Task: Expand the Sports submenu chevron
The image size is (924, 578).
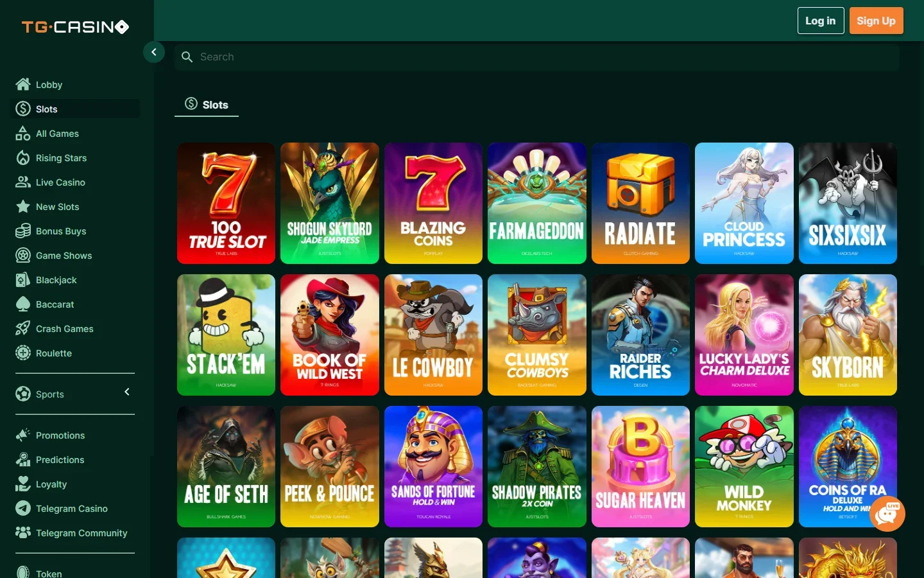Action: [x=127, y=392]
